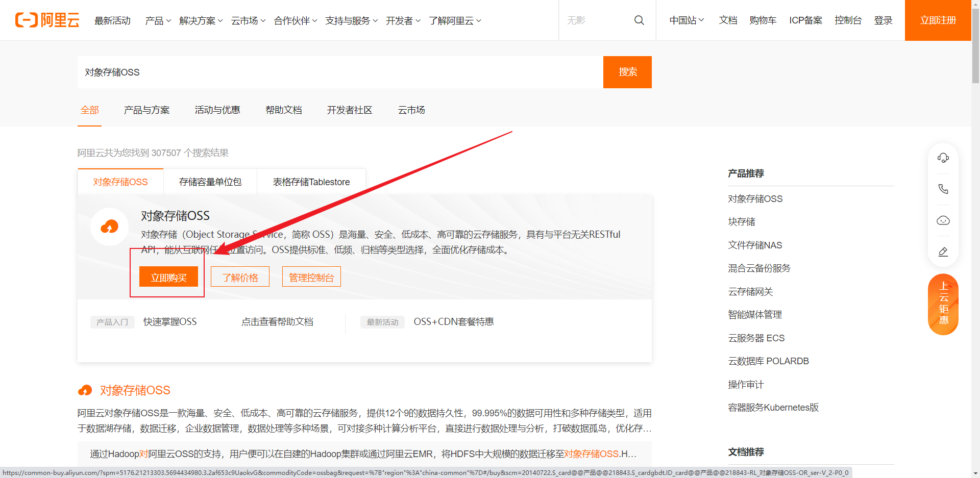Open 文件存储NAS recommendation
Viewport: 980px width, 478px height.
click(x=755, y=245)
